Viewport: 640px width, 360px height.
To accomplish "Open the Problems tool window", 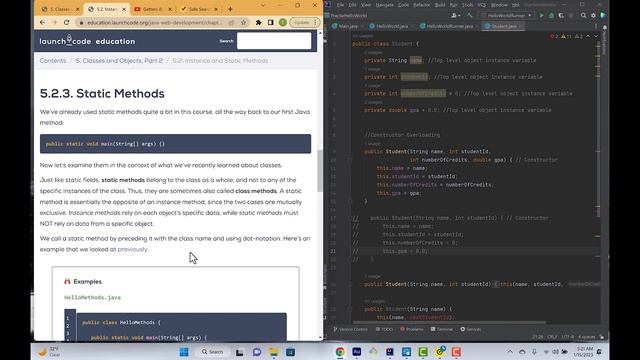I will pyautogui.click(x=412, y=329).
